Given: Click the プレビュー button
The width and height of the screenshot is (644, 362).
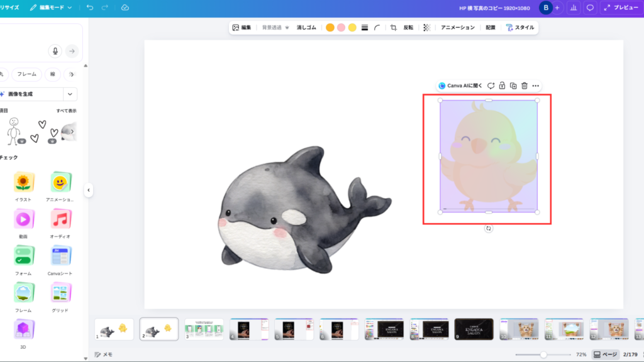Looking at the screenshot, I should coord(621,8).
